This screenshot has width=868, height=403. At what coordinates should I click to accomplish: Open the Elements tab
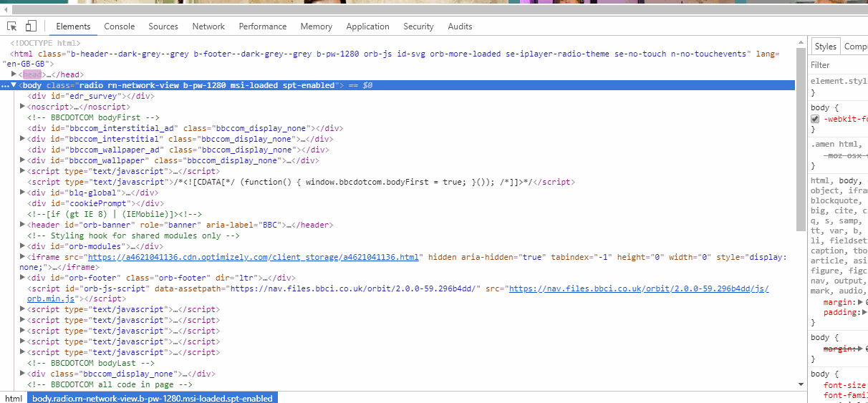(73, 26)
